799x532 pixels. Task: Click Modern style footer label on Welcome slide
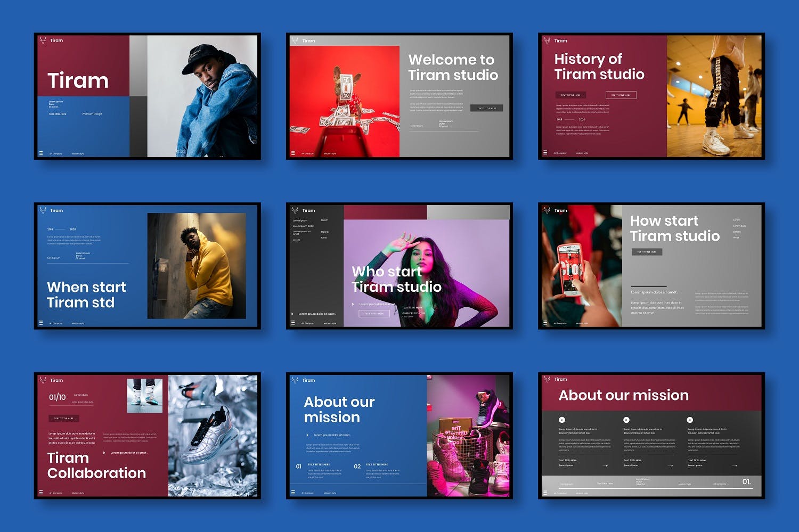330,153
